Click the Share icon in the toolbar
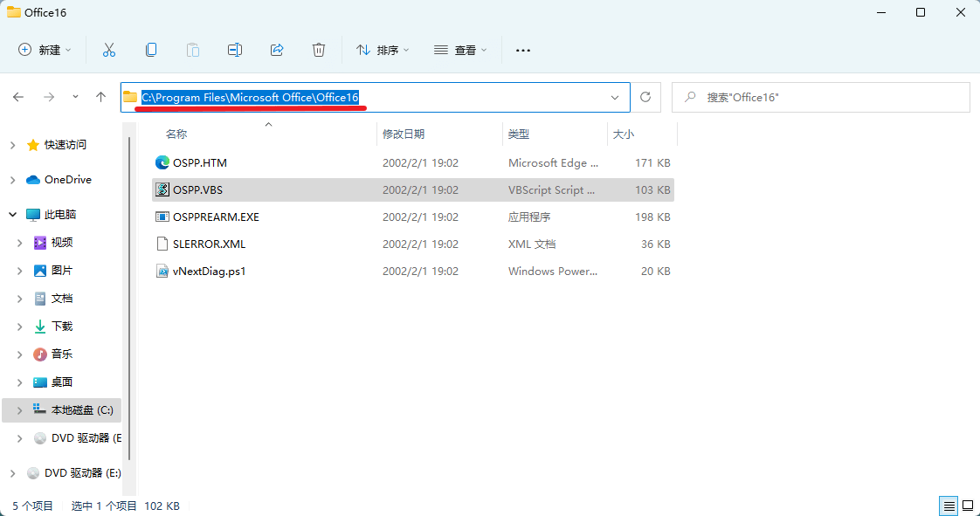The height and width of the screenshot is (516, 980). click(x=276, y=50)
